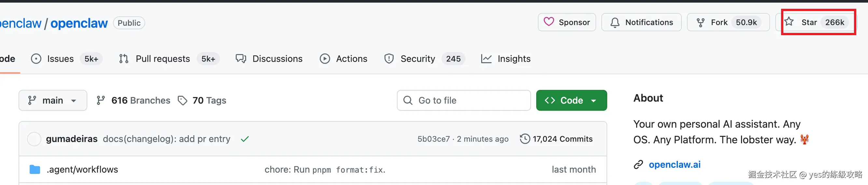Click the commit history clock icon

tap(525, 139)
